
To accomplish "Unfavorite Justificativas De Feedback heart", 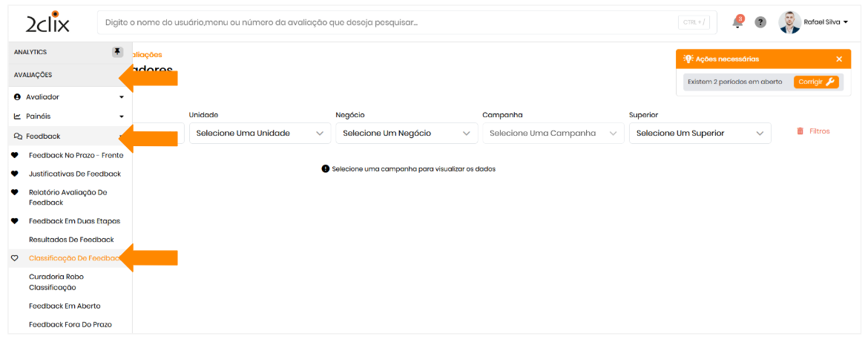I will tap(15, 174).
